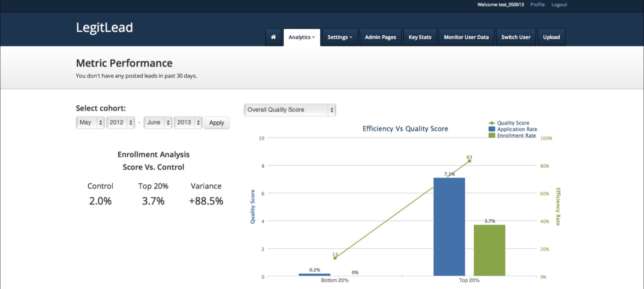The width and height of the screenshot is (644, 289).
Task: Click the Efficiency Rate axis title
Action: (x=558, y=207)
